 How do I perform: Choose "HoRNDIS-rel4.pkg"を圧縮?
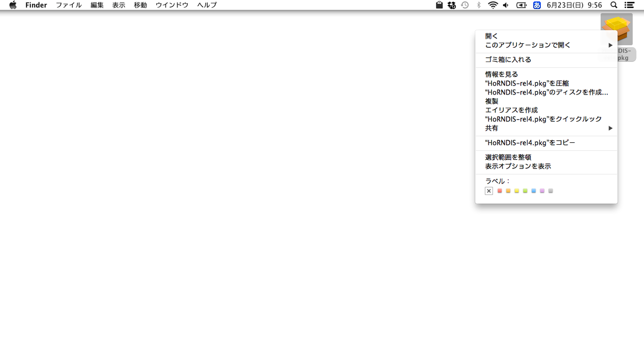[546, 83]
